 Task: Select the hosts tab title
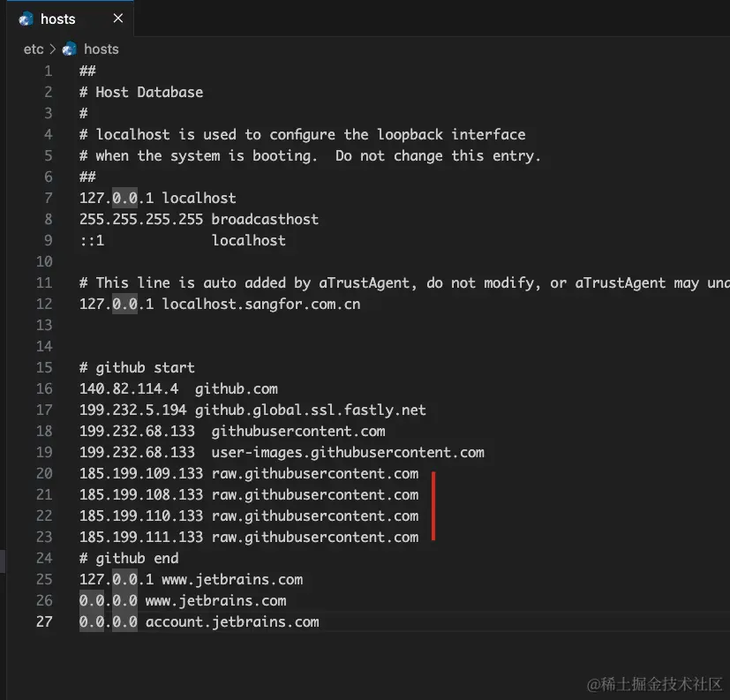pos(58,19)
